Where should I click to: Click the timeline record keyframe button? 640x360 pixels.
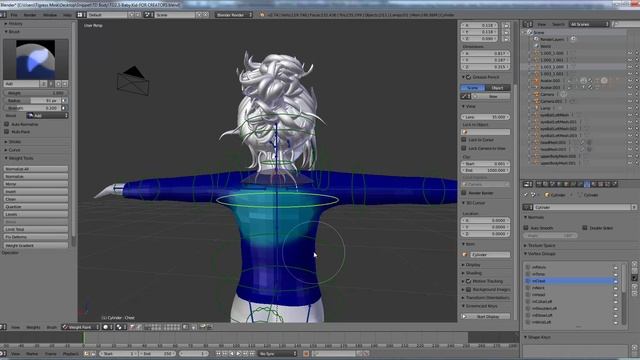[306, 353]
